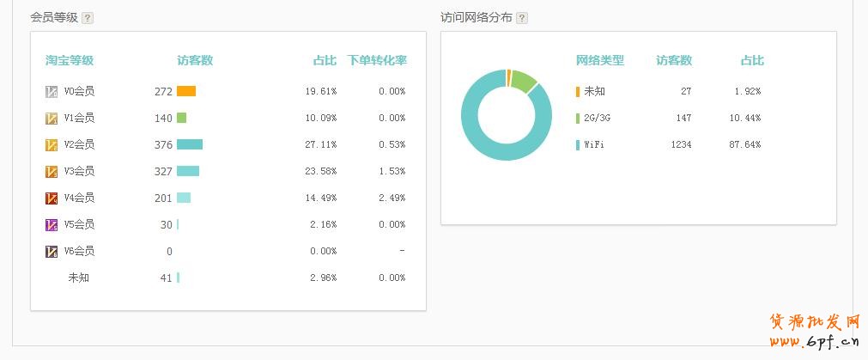The width and height of the screenshot is (868, 360).
Task: Click 占比 header in member level table
Action: pos(325,60)
